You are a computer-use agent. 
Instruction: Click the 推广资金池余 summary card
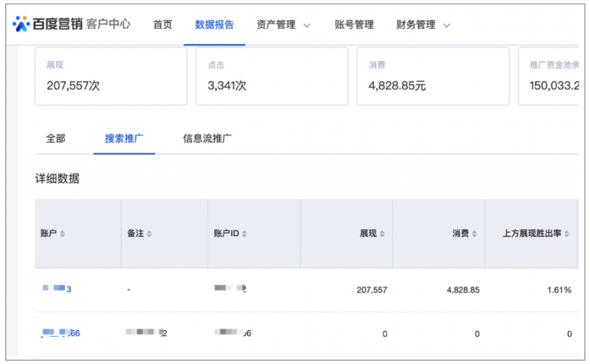pyautogui.click(x=549, y=76)
